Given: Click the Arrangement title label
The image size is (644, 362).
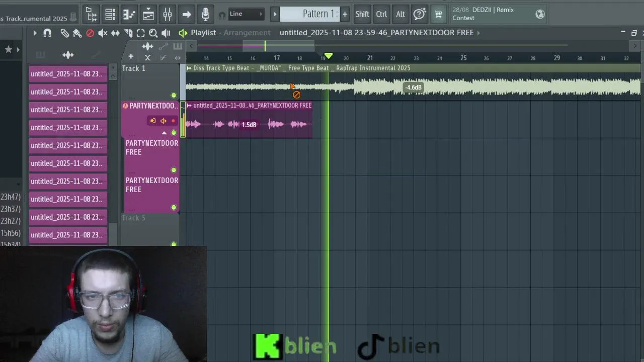Looking at the screenshot, I should pyautogui.click(x=247, y=33).
